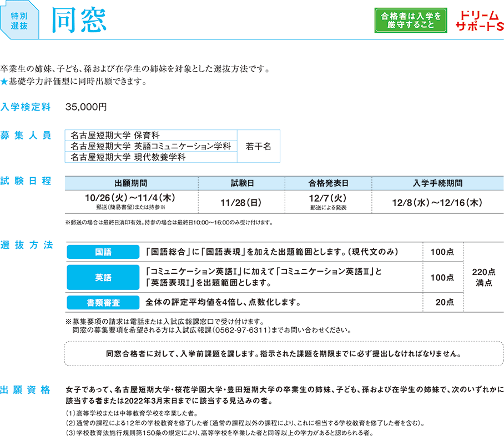Click the コミュニケーション英語 description text

coord(264,277)
